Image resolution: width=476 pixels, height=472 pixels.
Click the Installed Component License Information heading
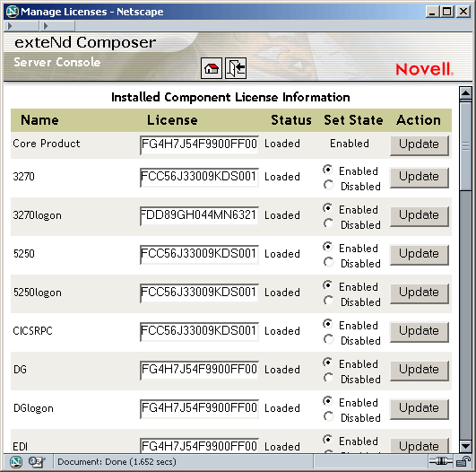[230, 97]
